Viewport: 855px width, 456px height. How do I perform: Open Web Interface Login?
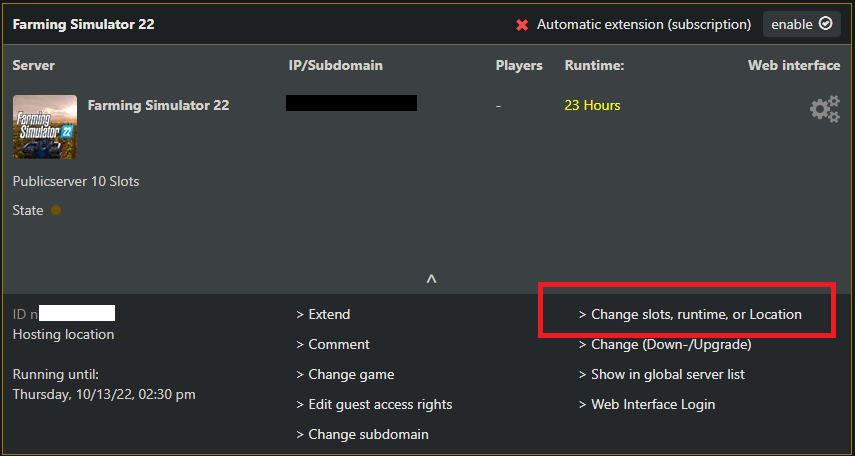[647, 405]
